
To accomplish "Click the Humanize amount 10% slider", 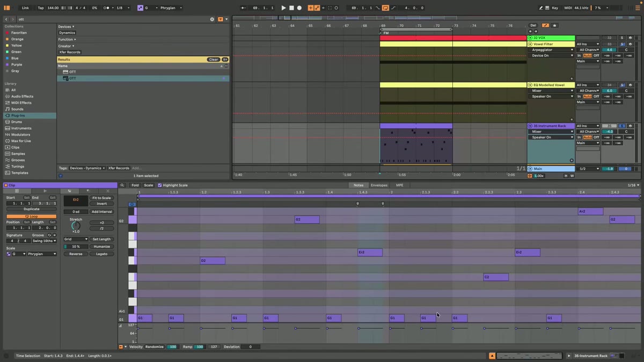I will (76, 247).
